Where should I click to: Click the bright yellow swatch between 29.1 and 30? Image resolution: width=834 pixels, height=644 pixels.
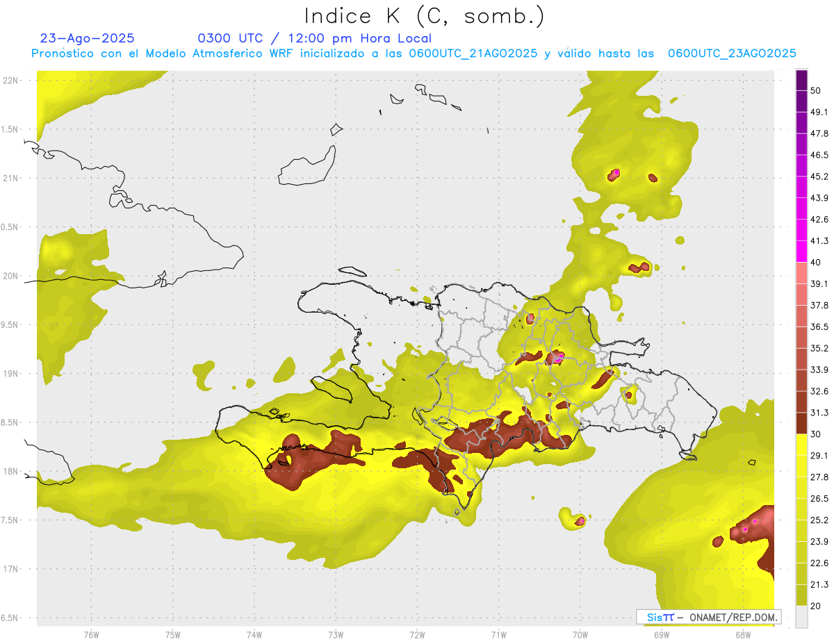(801, 445)
